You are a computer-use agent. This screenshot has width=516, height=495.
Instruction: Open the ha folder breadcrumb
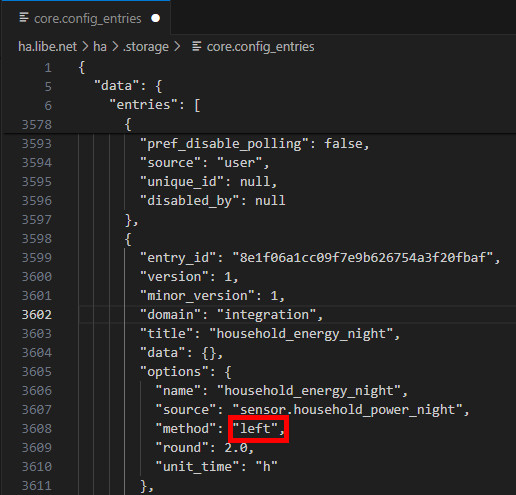[100, 47]
